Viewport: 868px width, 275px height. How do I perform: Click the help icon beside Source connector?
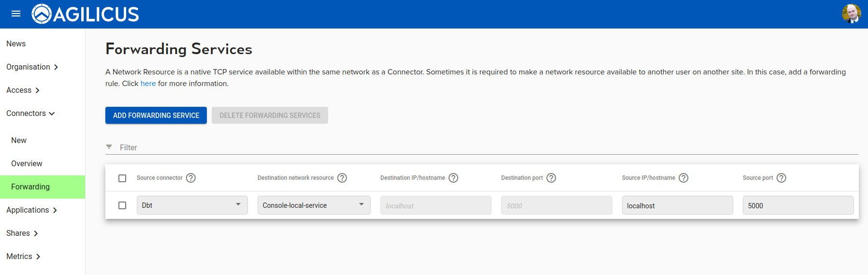pos(191,178)
